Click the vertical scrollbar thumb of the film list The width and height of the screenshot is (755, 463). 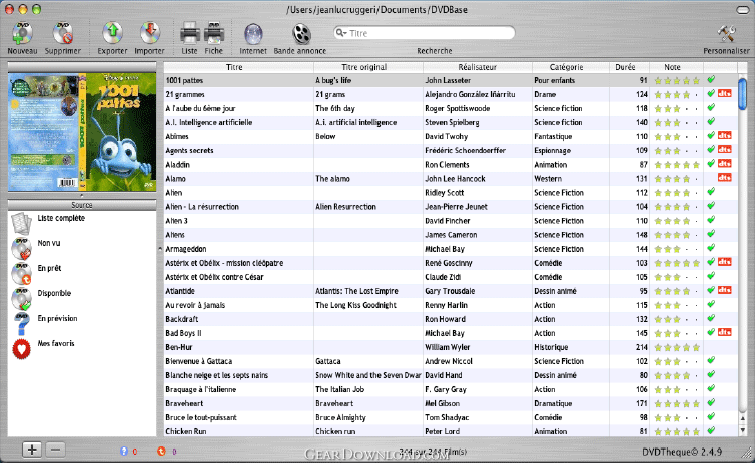(742, 94)
